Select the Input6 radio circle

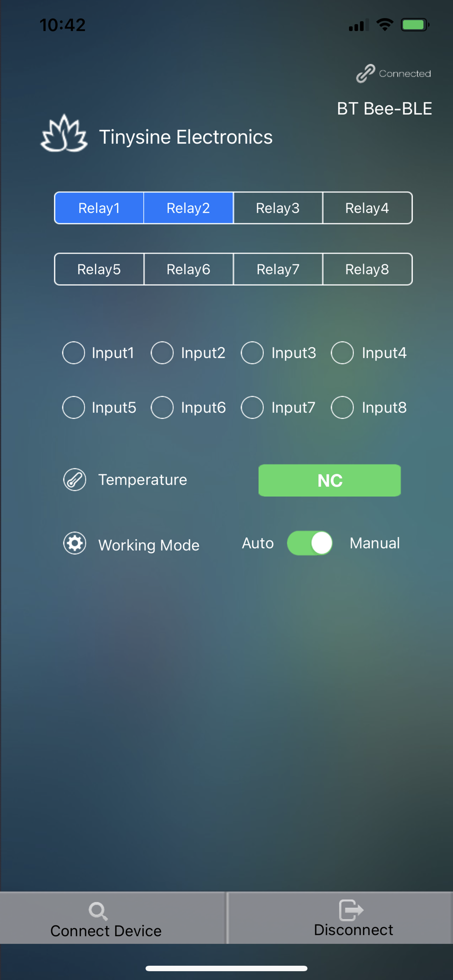click(x=162, y=408)
